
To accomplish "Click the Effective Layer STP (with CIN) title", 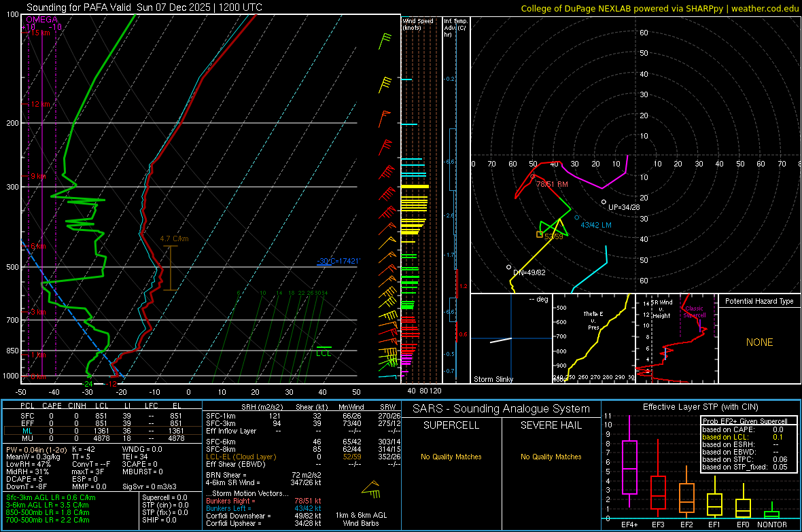I will (x=700, y=407).
